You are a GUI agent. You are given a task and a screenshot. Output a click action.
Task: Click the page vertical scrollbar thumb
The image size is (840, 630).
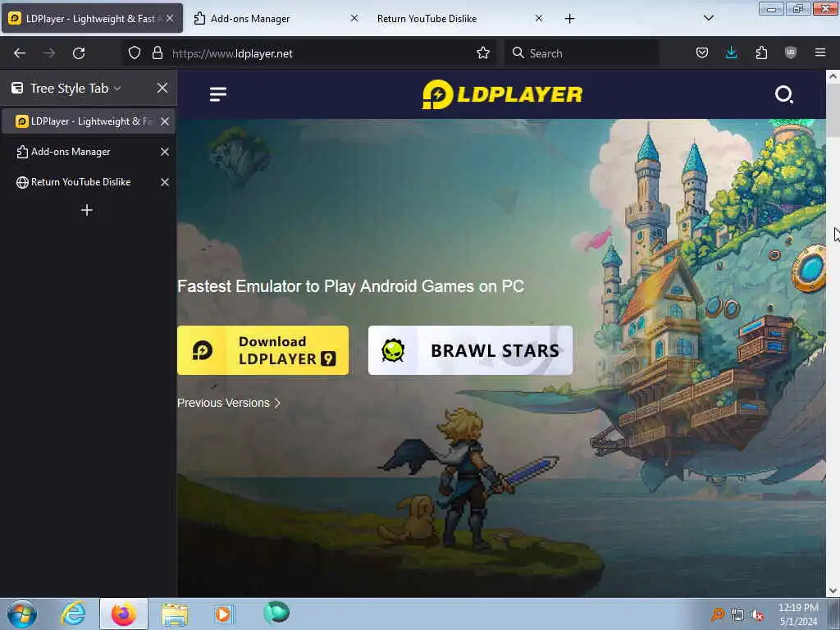click(x=833, y=111)
